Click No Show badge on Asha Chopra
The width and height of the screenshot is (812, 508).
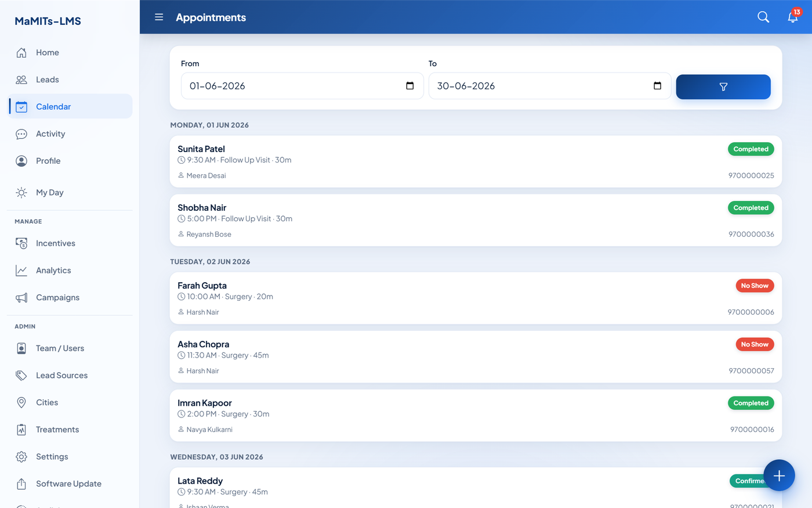(755, 344)
